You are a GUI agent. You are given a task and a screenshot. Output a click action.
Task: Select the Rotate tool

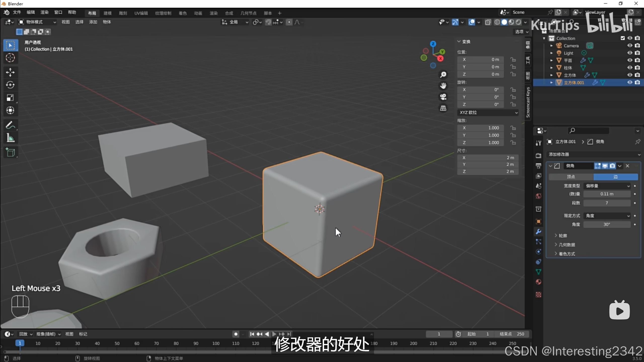10,85
